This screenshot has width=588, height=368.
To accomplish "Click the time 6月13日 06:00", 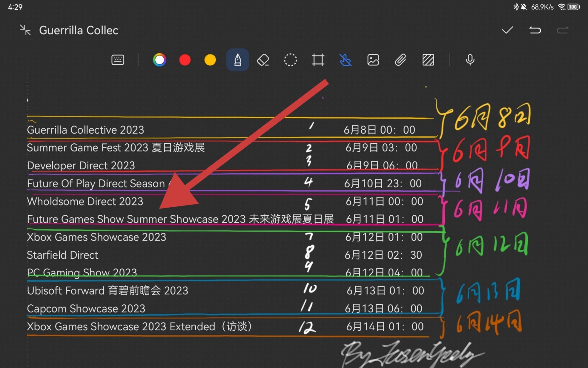I will point(384,309).
